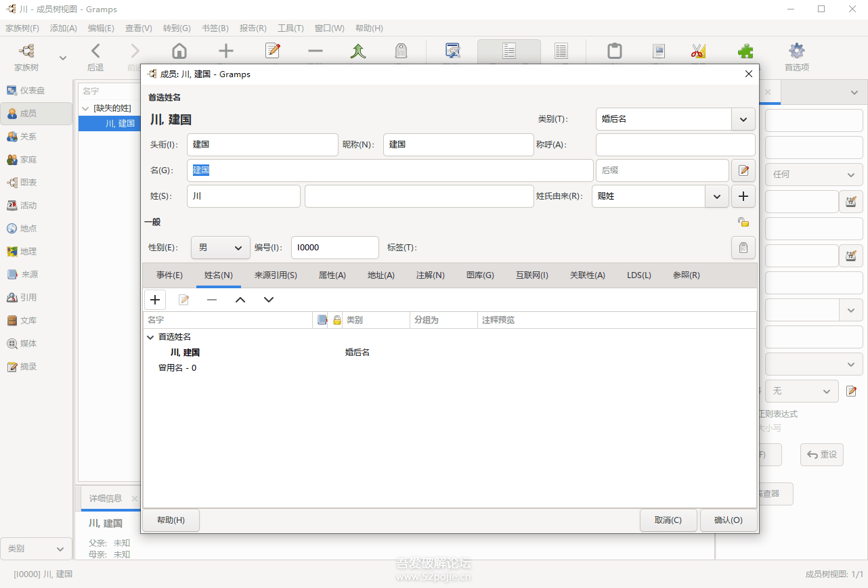Move name up with the up arrow
868x588 pixels.
(240, 300)
